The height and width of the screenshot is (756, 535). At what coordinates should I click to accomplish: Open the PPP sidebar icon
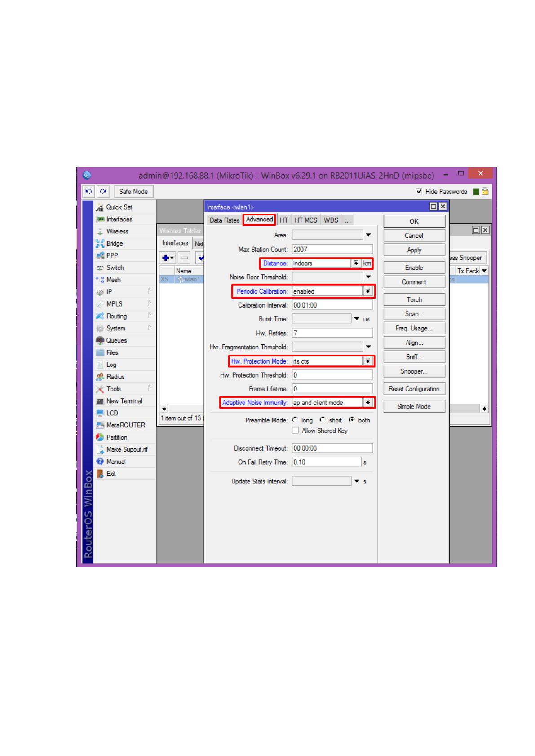[x=100, y=256]
